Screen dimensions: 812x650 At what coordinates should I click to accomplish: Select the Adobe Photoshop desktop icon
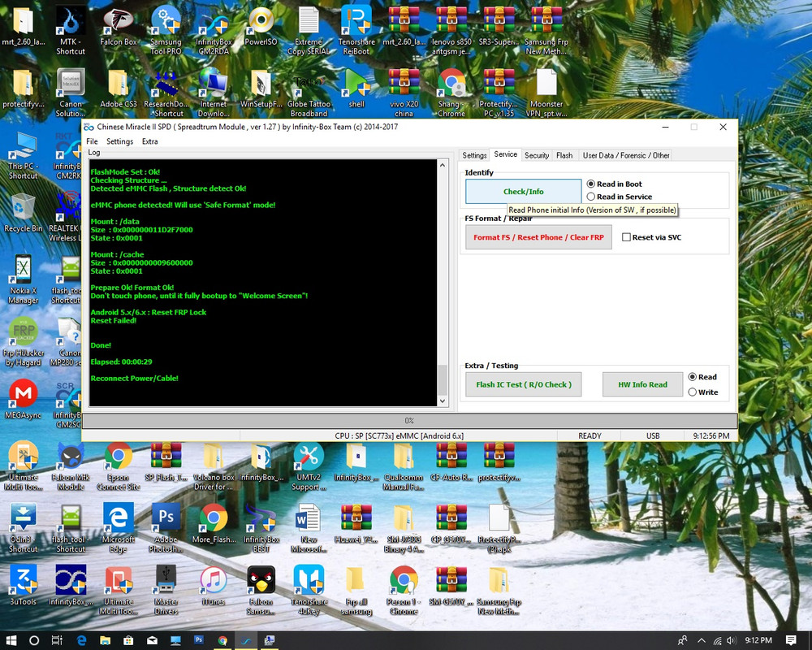click(x=166, y=527)
